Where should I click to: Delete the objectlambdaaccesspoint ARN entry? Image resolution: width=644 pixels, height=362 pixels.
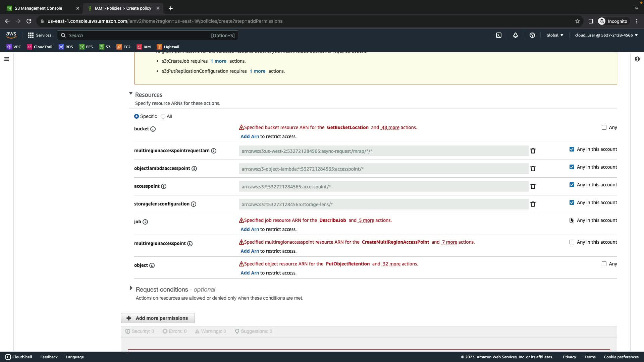(533, 169)
